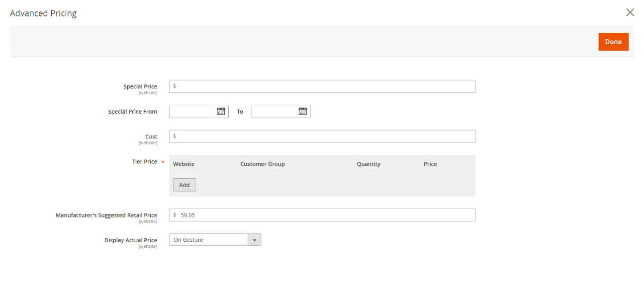Click the Special Price field label
Image resolution: width=644 pixels, height=285 pixels.
pyautogui.click(x=140, y=86)
